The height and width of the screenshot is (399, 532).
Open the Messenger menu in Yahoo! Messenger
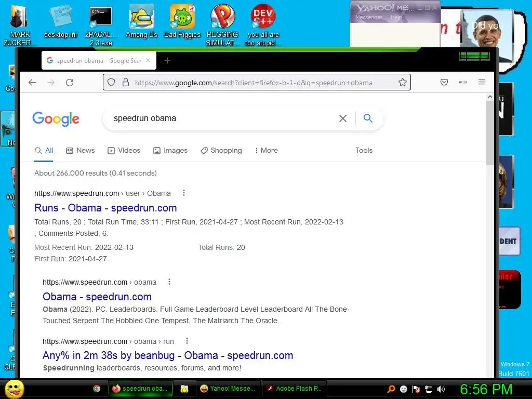point(369,17)
